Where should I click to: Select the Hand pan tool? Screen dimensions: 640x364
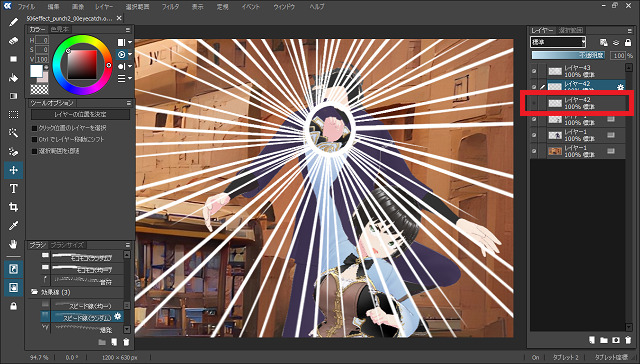point(13,244)
